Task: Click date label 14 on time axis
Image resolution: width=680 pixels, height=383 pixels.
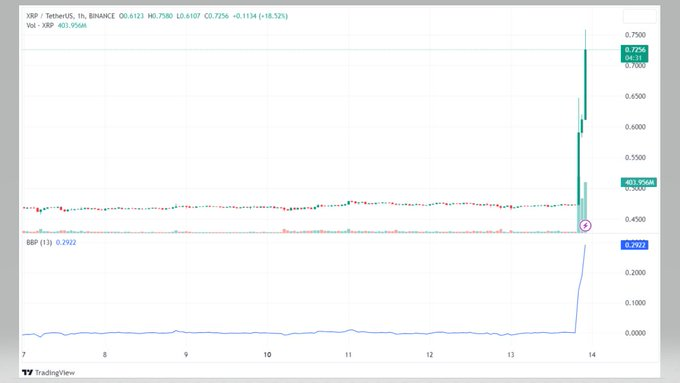Action: point(592,355)
